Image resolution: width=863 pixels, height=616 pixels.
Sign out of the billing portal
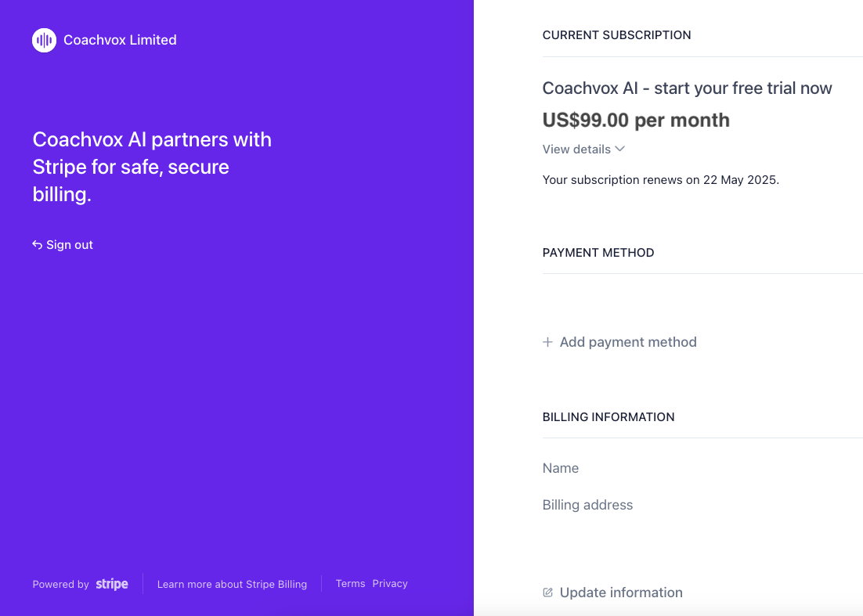tap(69, 245)
